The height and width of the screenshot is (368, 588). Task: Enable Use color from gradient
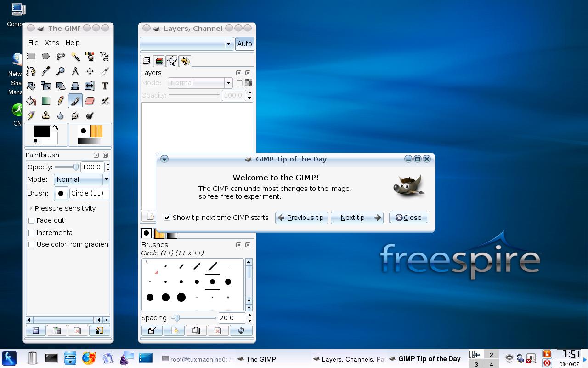32,244
